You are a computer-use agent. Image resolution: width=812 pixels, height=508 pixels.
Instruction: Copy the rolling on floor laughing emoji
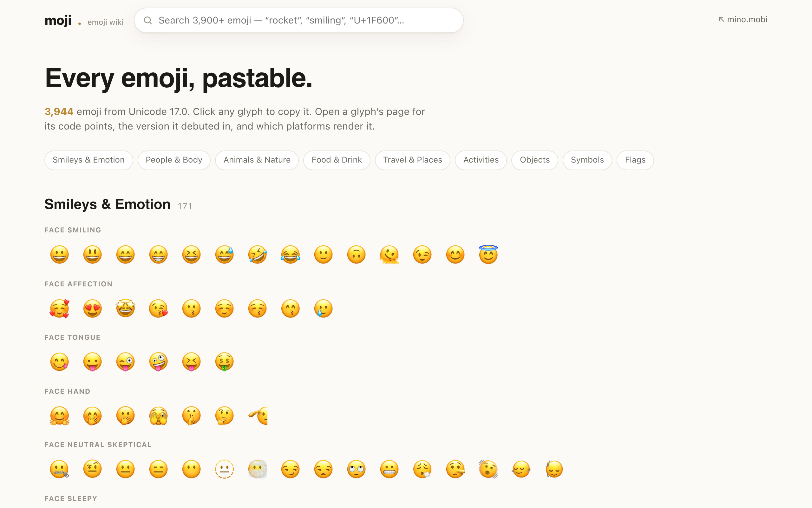(257, 254)
